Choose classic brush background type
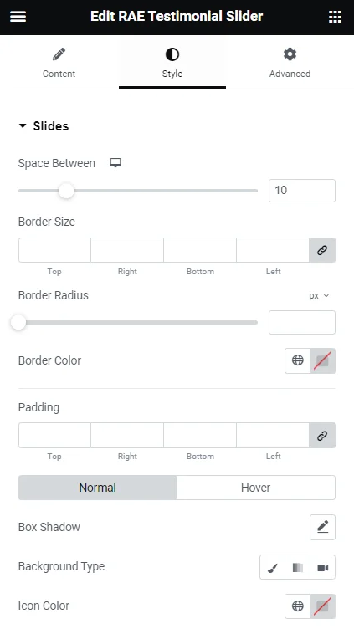354x644 pixels. (272, 567)
